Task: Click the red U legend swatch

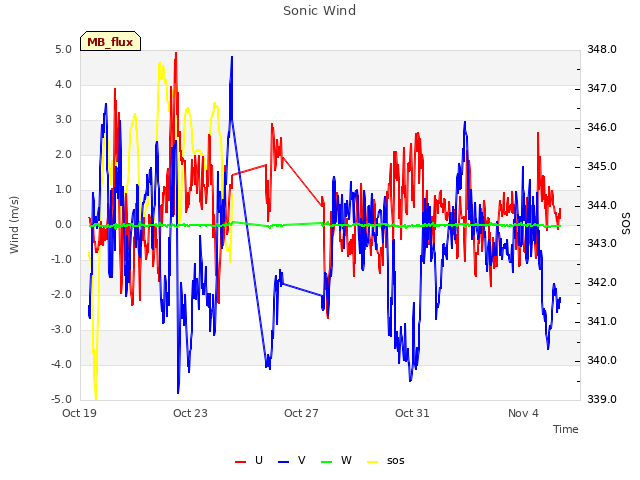Action: (240, 462)
